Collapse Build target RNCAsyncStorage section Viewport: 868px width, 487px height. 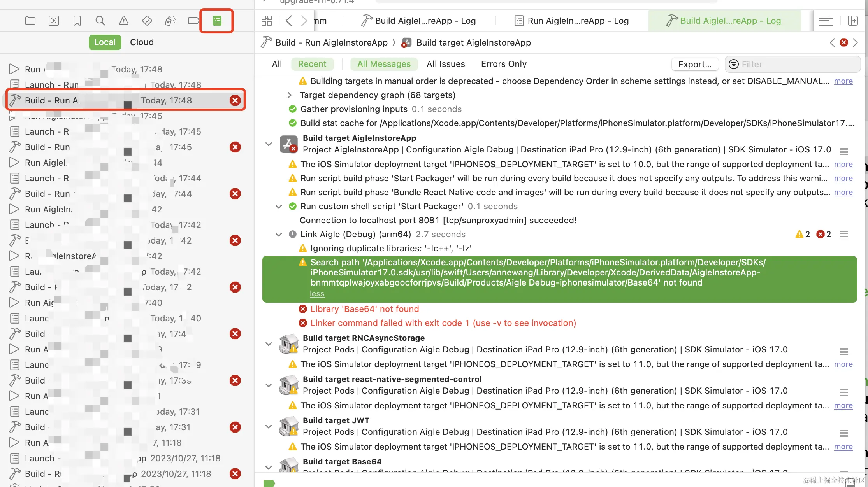tap(269, 344)
